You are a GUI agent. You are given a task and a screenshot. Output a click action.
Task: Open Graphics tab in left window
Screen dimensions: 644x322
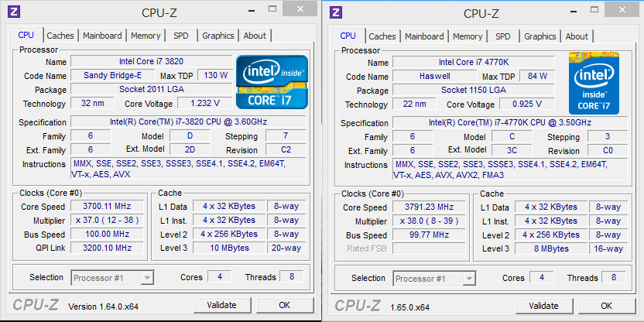click(x=218, y=36)
